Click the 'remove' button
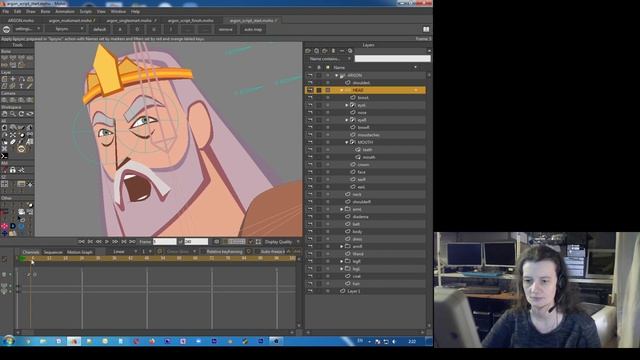 [x=225, y=29]
